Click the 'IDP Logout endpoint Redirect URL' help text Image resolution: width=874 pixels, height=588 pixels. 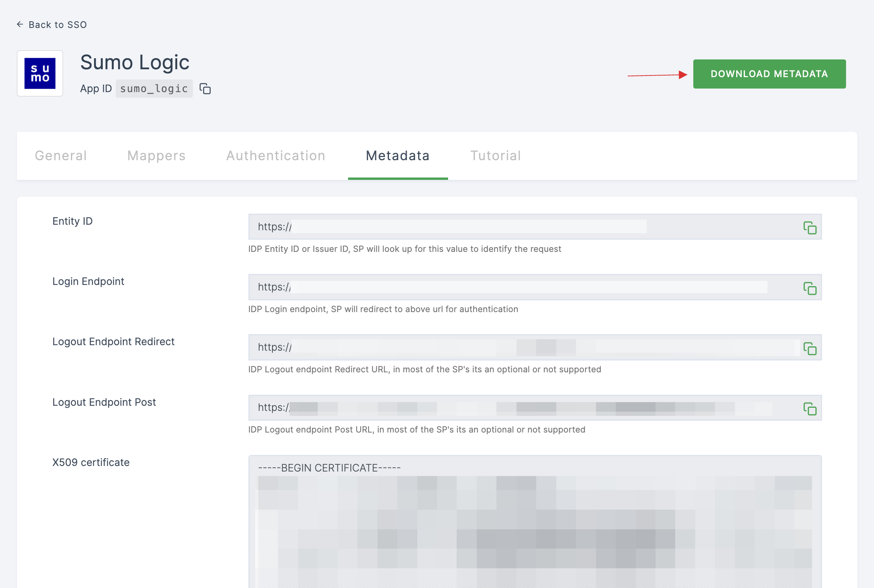pos(425,369)
